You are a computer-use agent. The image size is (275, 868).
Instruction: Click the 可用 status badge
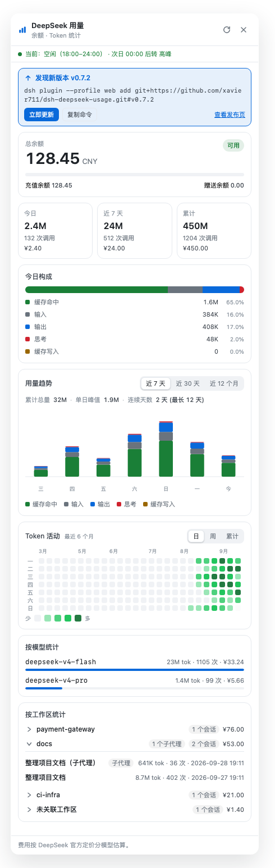pos(233,145)
